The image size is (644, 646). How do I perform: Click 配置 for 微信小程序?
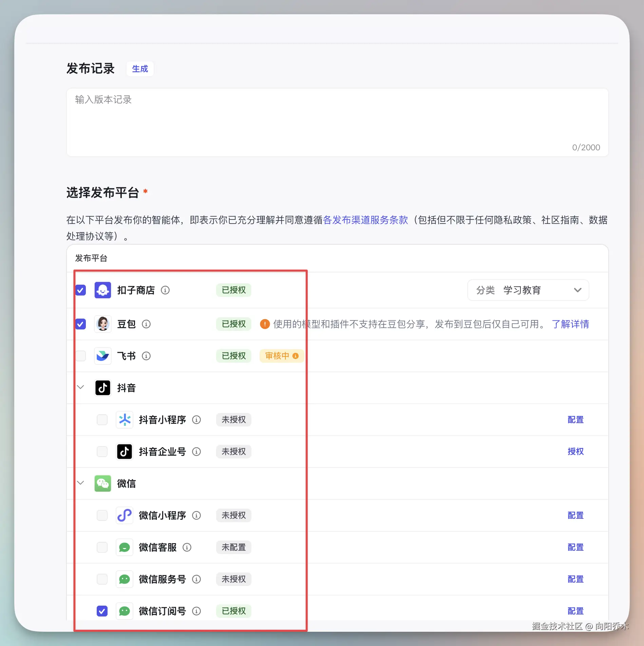click(576, 515)
